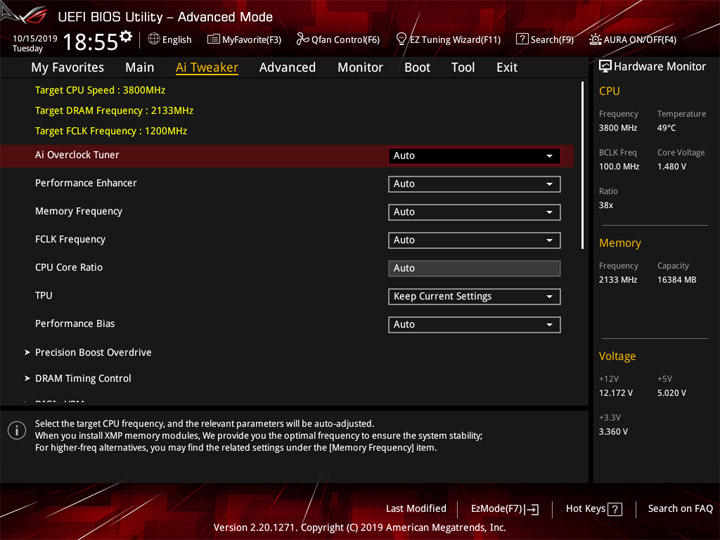The image size is (720, 540).
Task: Select the CPU Core Ratio label
Action: (x=69, y=267)
